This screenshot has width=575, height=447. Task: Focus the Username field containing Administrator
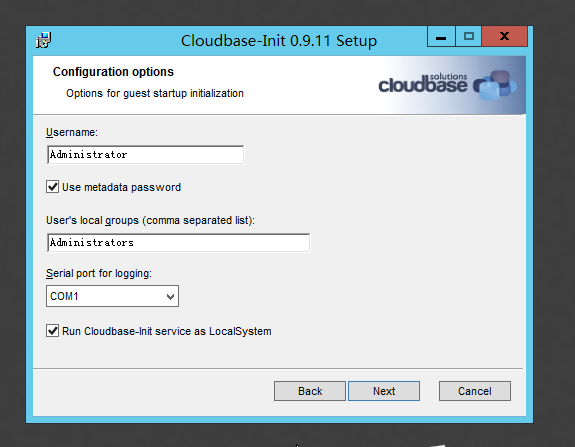click(146, 155)
